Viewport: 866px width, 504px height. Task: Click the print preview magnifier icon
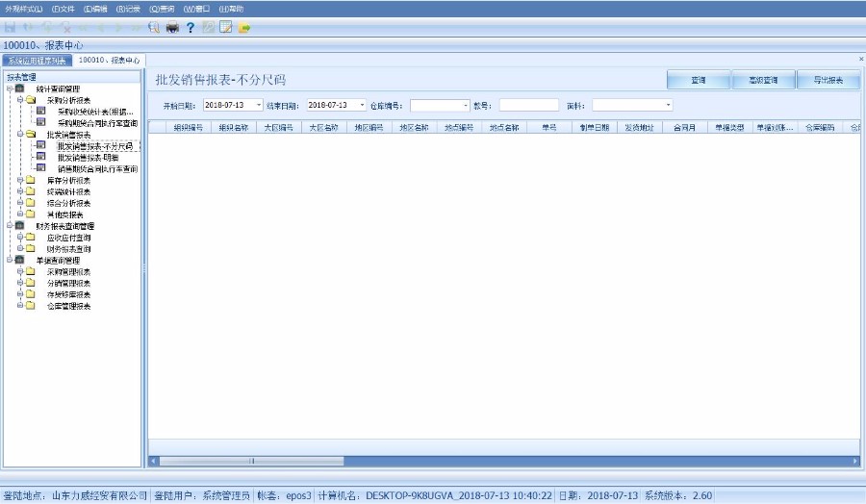(x=154, y=27)
